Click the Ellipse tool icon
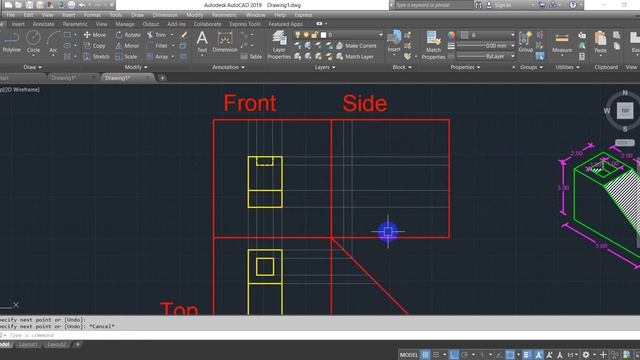The width and height of the screenshot is (640, 360). [x=67, y=46]
